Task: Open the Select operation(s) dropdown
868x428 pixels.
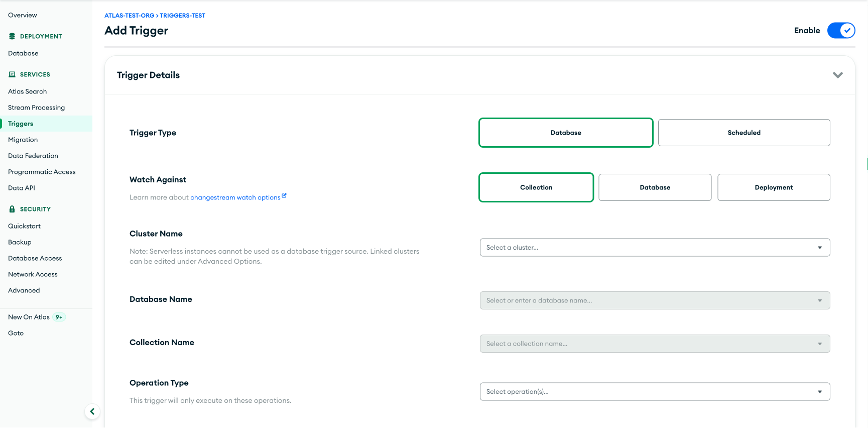Action: point(654,392)
